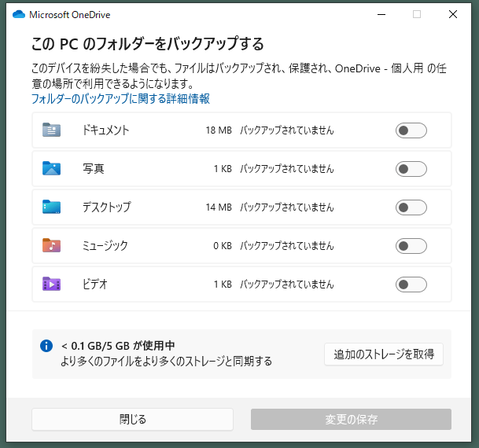The height and width of the screenshot is (448, 479).
Task: Click the blue info icon beside storage usage
Action: (46, 346)
